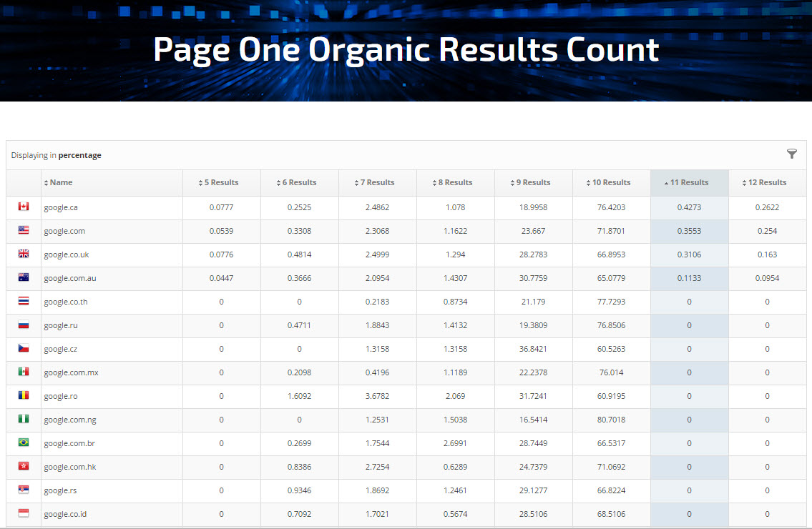Click the 36.8421 value for google.cz
The image size is (812, 529).
(534, 349)
